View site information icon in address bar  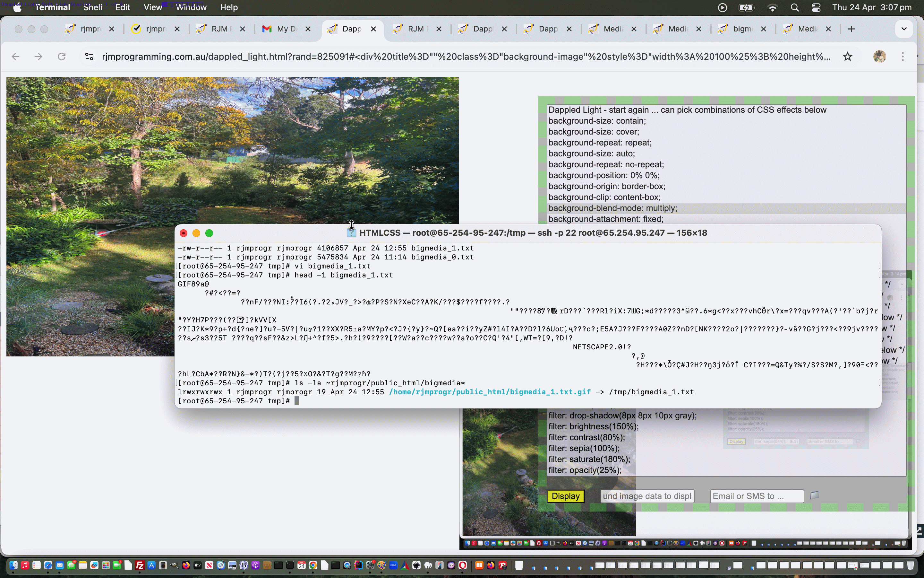(x=89, y=57)
